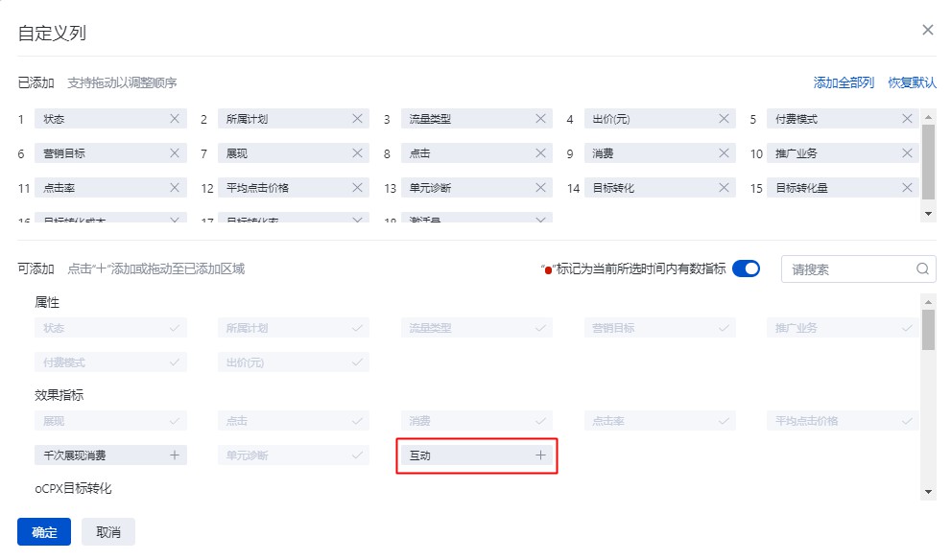
Task: Add 千次展现消费 with the plus icon
Action: (x=175, y=455)
